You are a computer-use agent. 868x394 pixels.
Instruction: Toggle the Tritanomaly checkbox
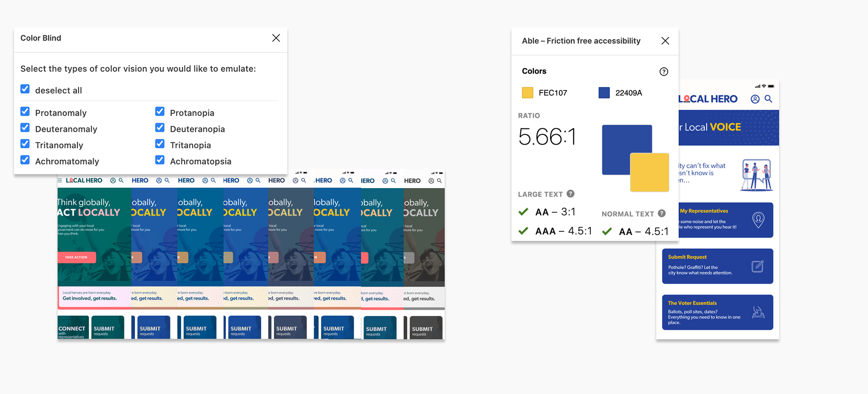[x=25, y=144]
